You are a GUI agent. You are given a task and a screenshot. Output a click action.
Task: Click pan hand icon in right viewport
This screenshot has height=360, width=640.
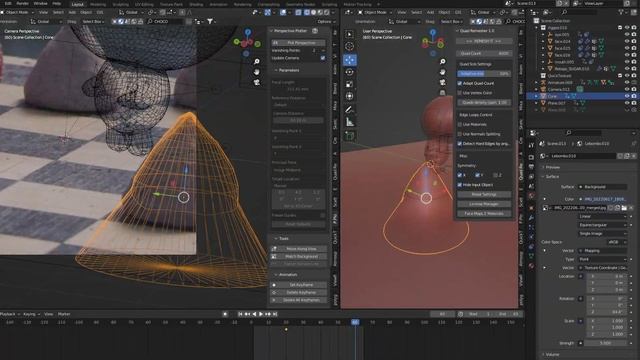click(x=442, y=72)
